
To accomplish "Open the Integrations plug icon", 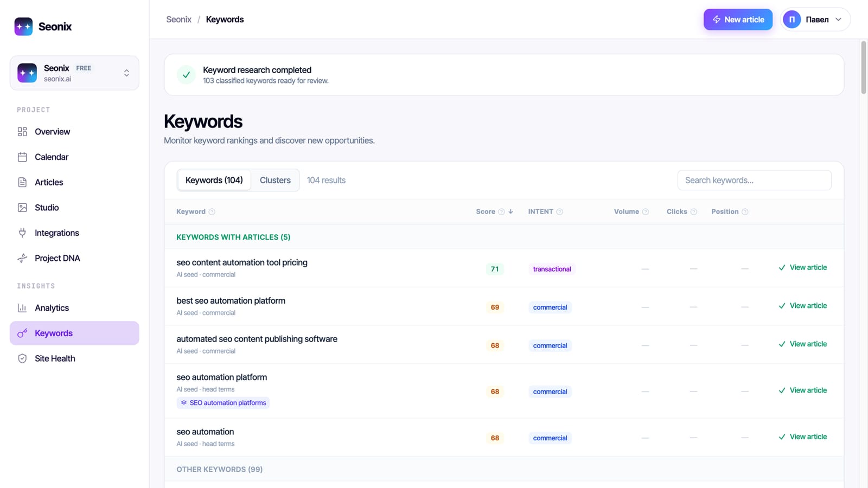I will coord(22,233).
